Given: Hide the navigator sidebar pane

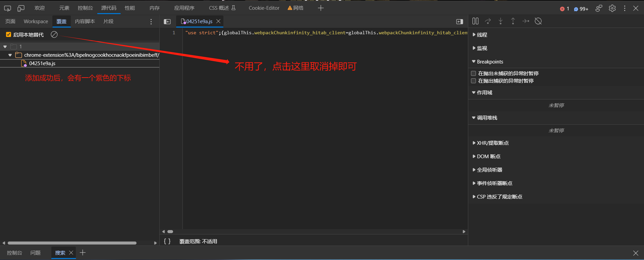Looking at the screenshot, I should click(167, 21).
